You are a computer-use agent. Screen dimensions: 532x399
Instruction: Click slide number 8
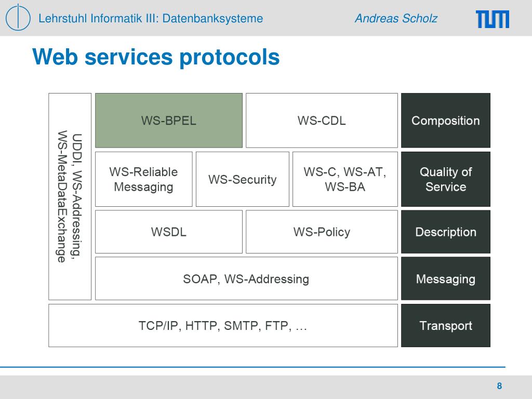click(x=499, y=386)
